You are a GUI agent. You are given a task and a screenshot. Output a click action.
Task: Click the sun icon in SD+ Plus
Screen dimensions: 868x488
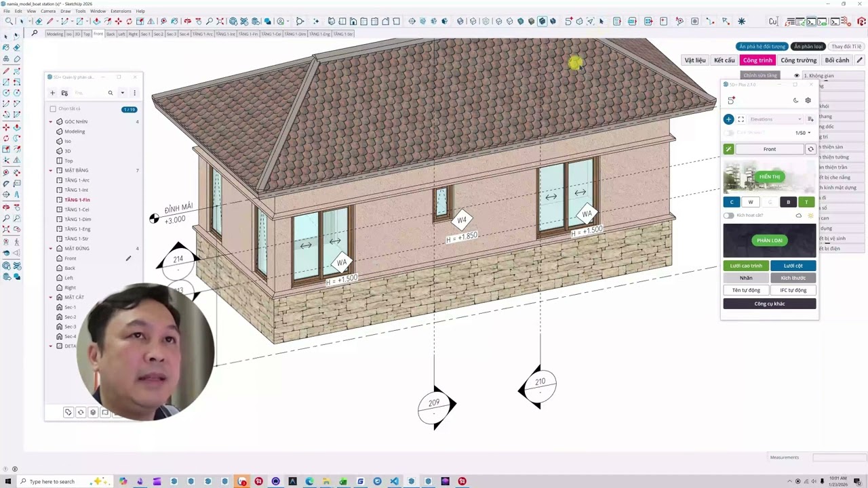pyautogui.click(x=810, y=216)
